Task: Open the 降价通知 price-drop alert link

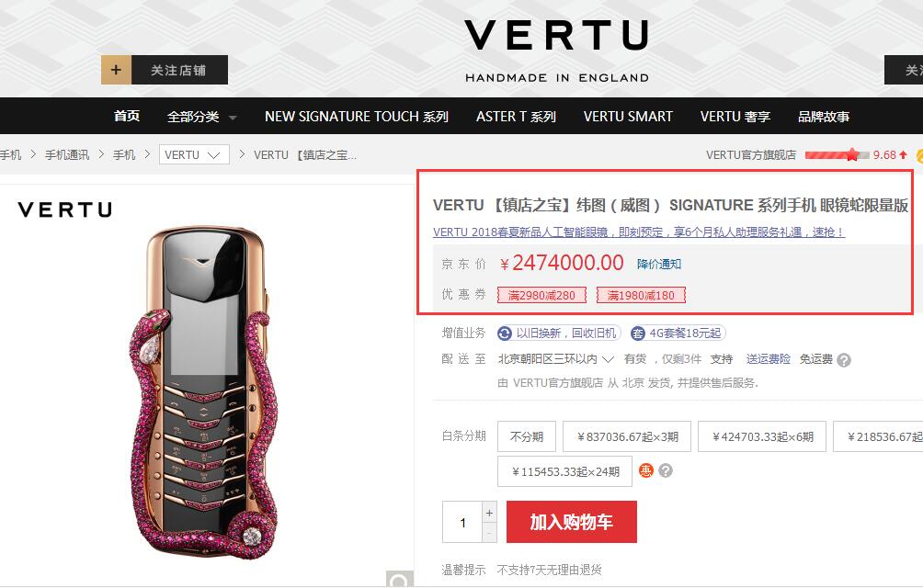Action: (659, 264)
